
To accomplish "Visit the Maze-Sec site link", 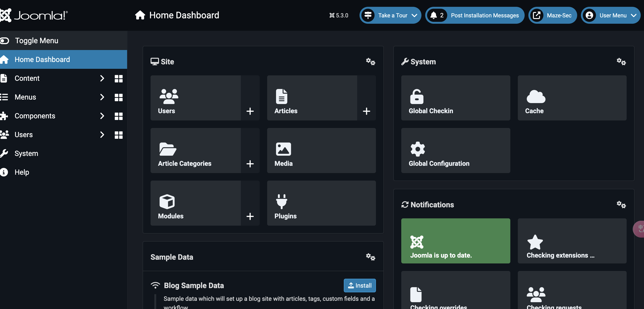I will point(553,15).
